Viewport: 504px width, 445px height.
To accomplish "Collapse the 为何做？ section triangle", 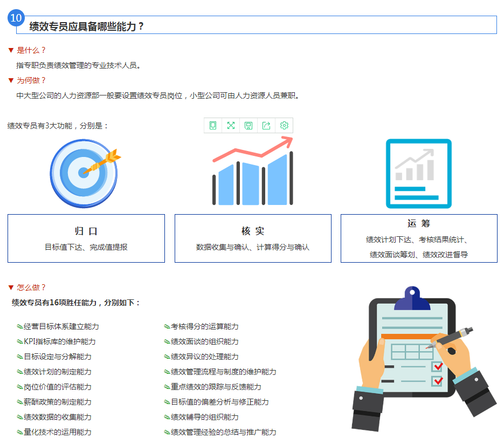I will tap(10, 80).
